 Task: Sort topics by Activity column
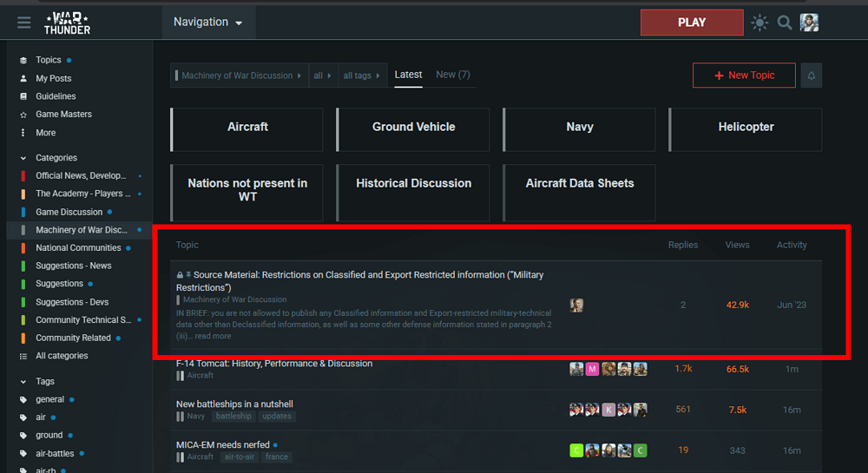pos(792,245)
